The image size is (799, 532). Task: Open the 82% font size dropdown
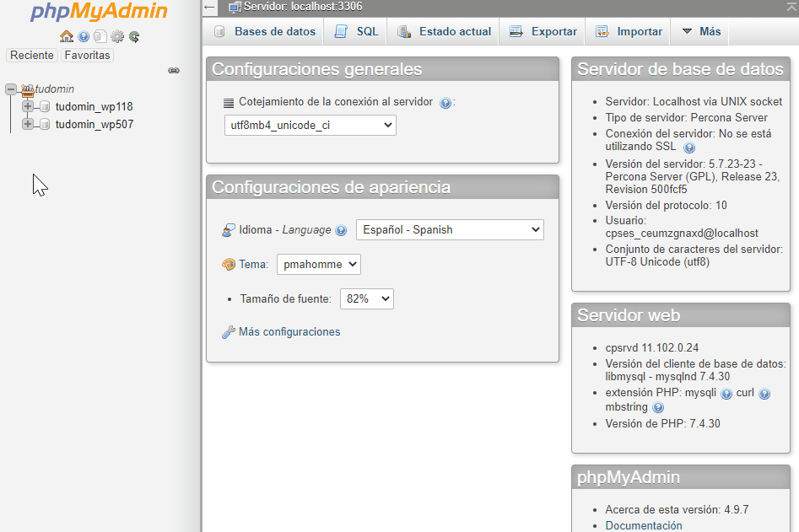pyautogui.click(x=367, y=298)
